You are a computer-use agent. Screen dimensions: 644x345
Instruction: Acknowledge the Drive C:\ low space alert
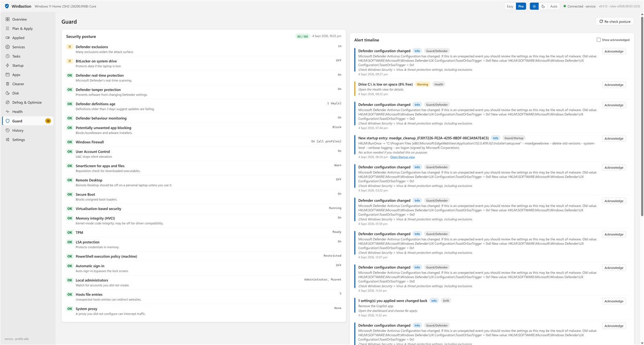pyautogui.click(x=614, y=85)
